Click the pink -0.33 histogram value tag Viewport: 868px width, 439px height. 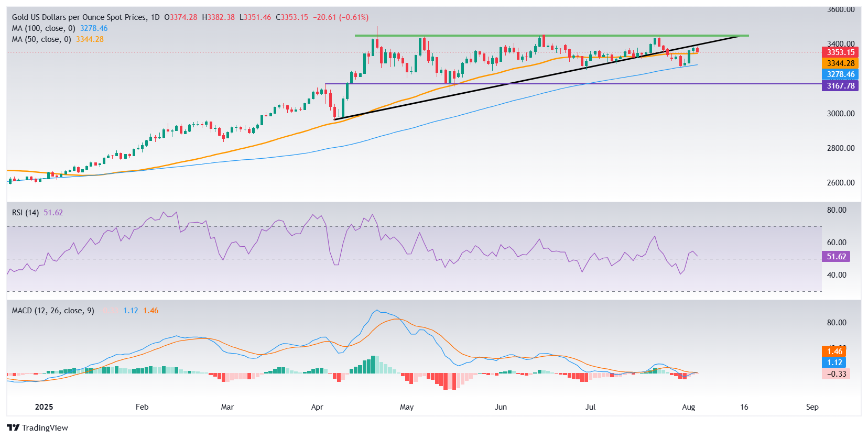836,374
